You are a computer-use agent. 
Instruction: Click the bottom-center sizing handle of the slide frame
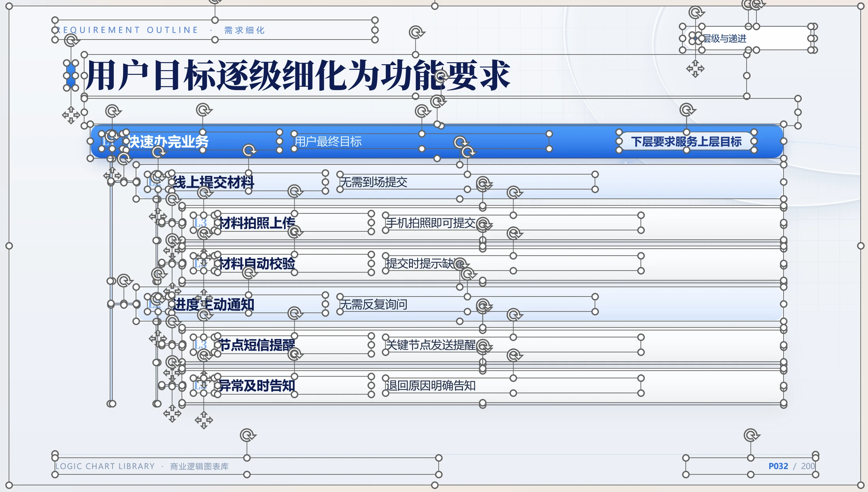click(x=435, y=485)
